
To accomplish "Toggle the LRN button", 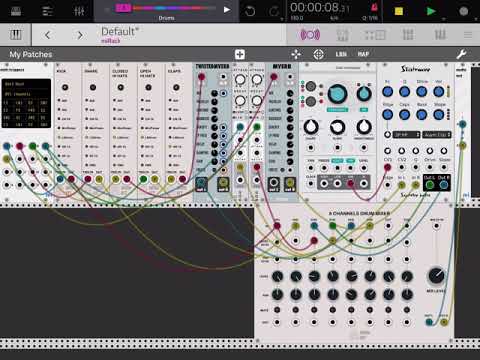I will pyautogui.click(x=341, y=54).
